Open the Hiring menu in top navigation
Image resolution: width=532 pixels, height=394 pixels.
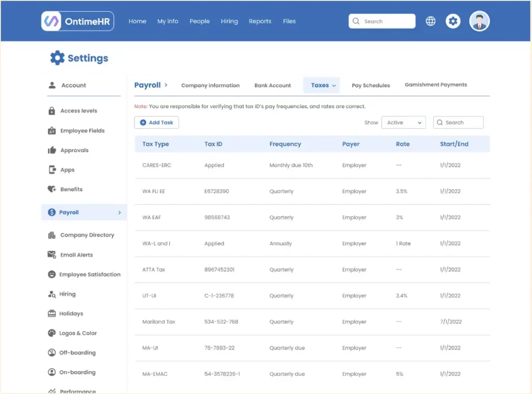(x=229, y=21)
